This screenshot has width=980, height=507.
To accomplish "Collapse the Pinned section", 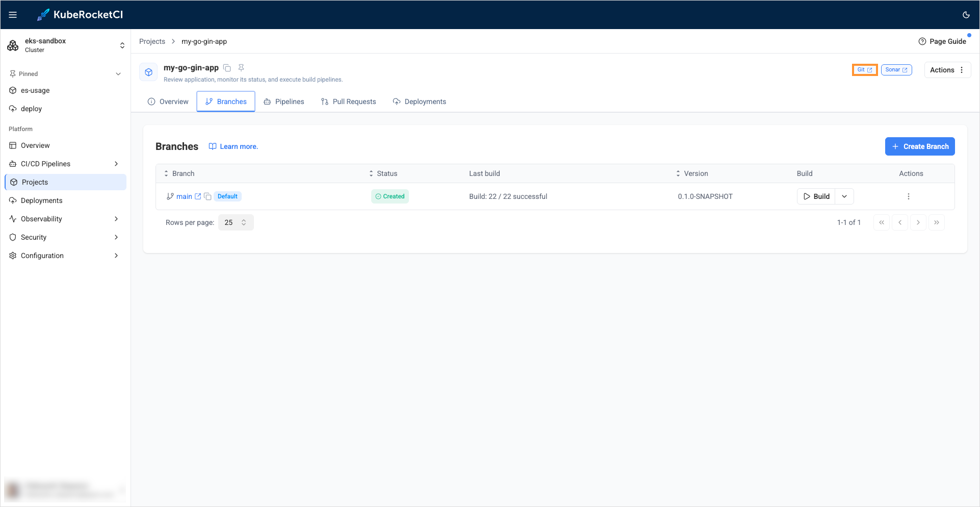I will pyautogui.click(x=118, y=73).
